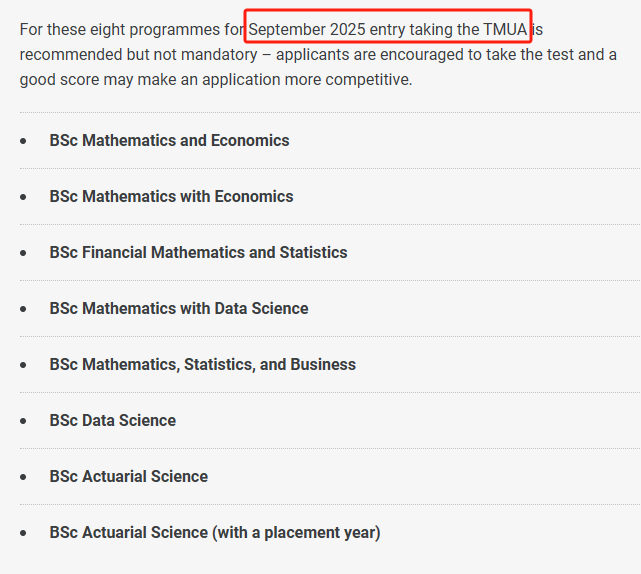This screenshot has width=641, height=574.
Task: Click the bullet next to BSc Actuarial Science
Action: [x=23, y=477]
